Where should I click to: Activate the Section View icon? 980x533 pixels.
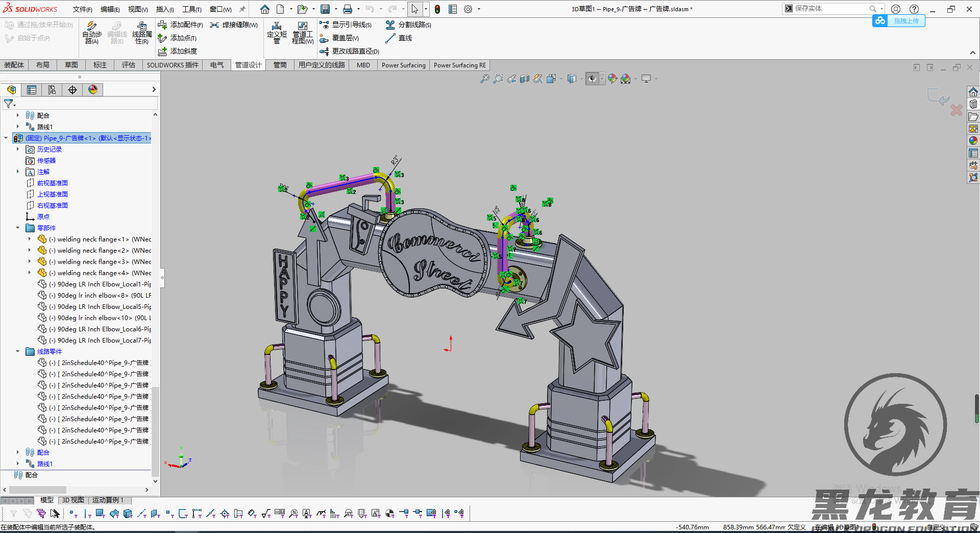click(x=524, y=79)
